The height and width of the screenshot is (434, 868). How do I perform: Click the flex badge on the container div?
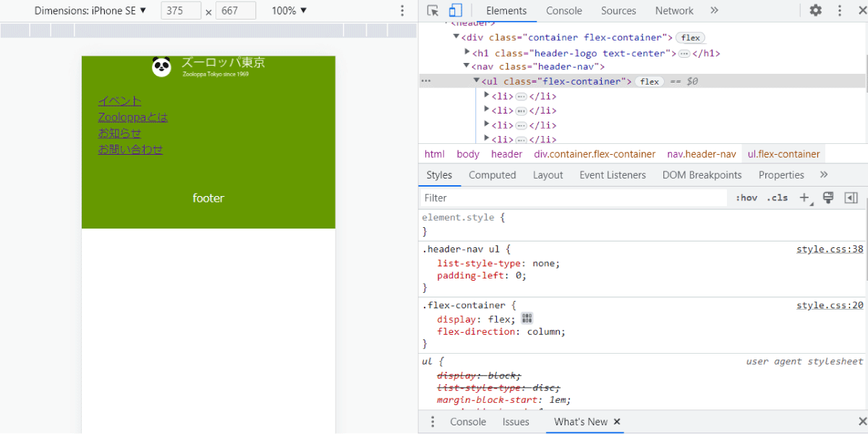pos(691,38)
